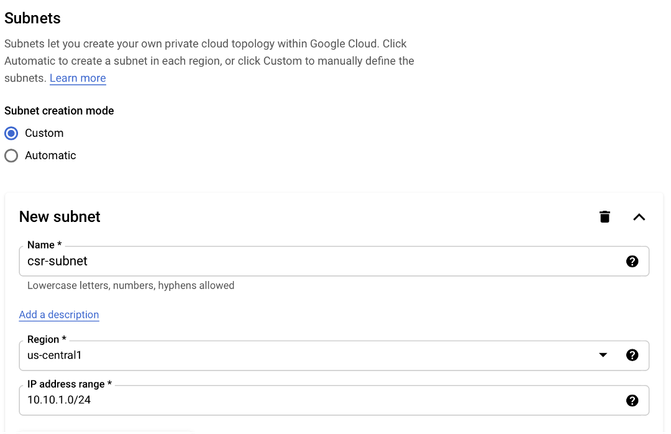Viewport: 671px width, 434px height.
Task: Select the Automatic subnet creation radio button
Action: [x=11, y=156]
